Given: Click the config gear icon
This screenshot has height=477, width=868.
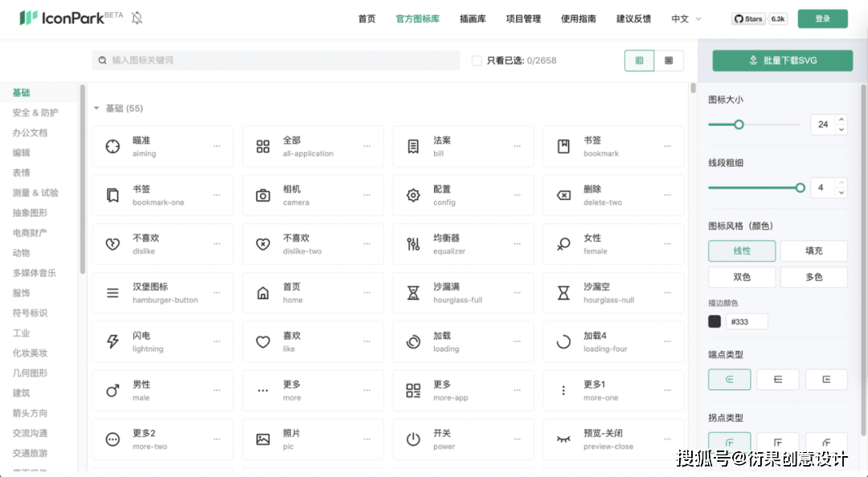Looking at the screenshot, I should tap(413, 195).
